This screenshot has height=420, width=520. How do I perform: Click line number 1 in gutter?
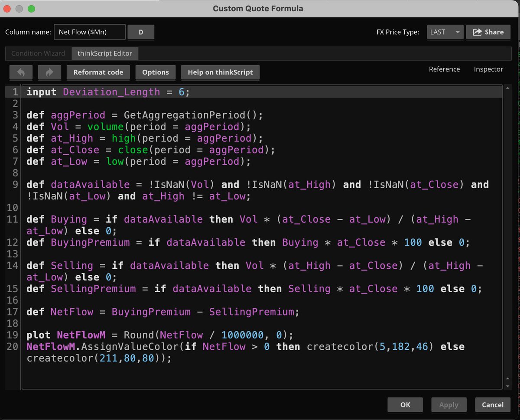pyautogui.click(x=15, y=92)
